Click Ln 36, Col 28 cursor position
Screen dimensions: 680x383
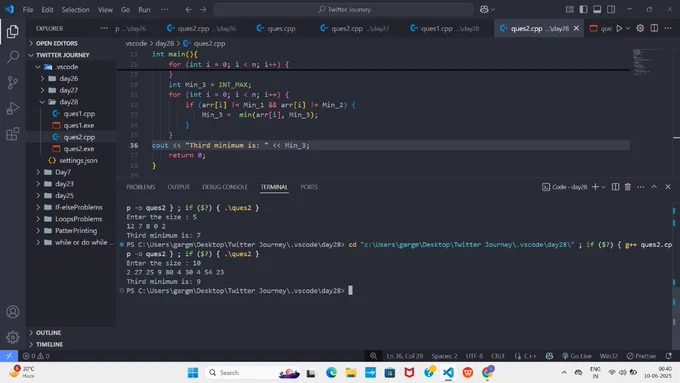(405, 356)
